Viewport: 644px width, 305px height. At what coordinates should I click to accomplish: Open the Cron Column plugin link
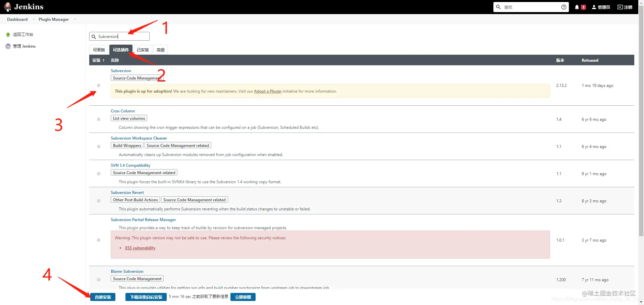click(x=123, y=111)
